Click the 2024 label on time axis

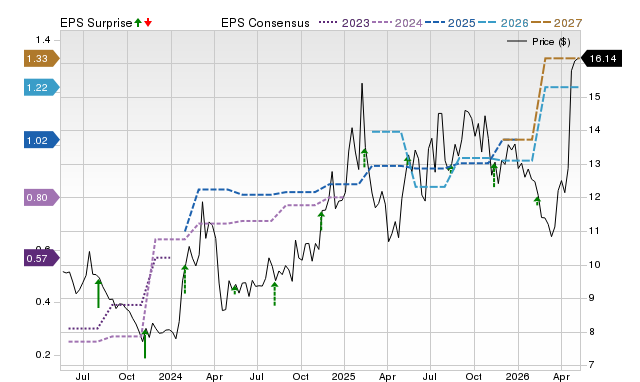pos(171,377)
